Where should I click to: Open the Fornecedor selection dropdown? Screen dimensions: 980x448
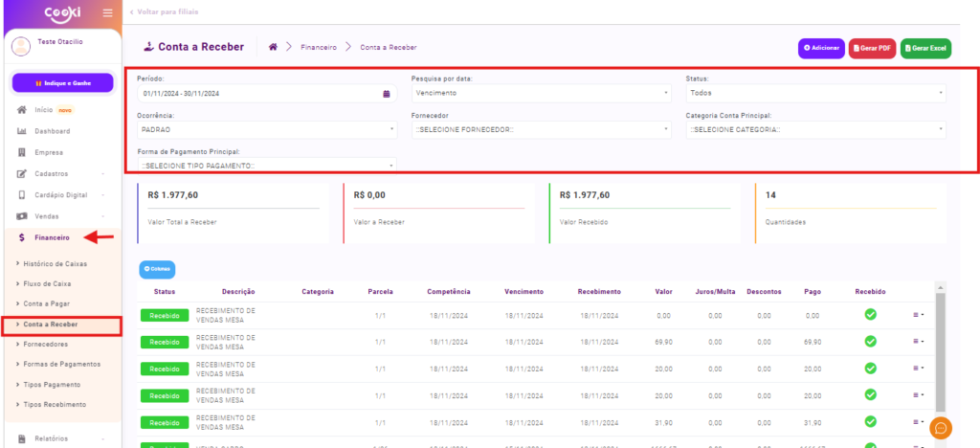[x=541, y=129]
